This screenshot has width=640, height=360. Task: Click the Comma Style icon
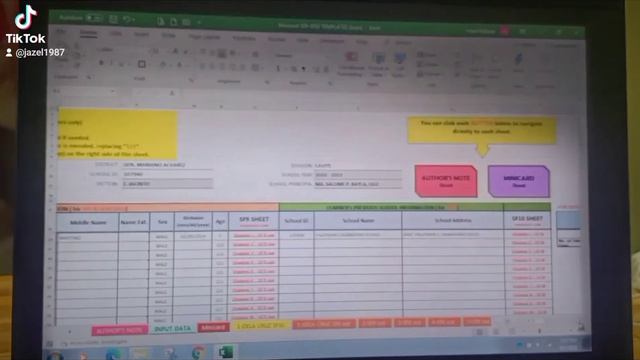click(304, 69)
